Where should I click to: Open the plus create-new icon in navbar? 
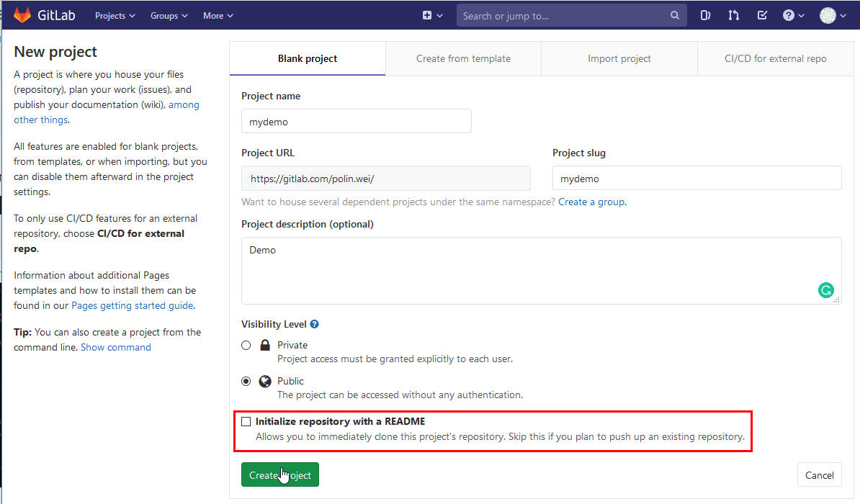coord(426,15)
